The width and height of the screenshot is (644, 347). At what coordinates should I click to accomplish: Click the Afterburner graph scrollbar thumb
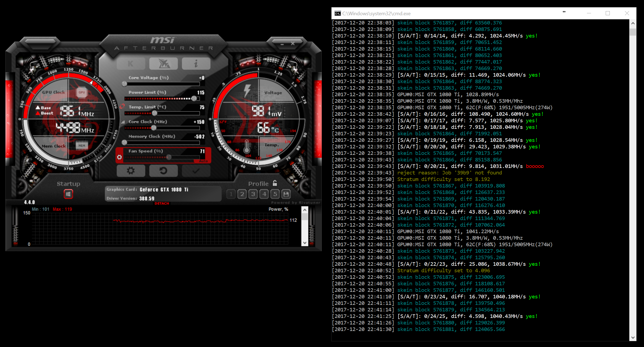(305, 217)
